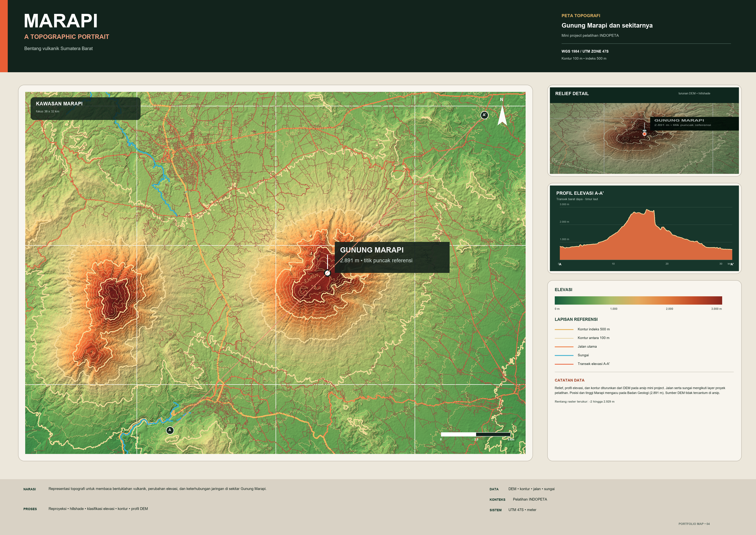The width and height of the screenshot is (756, 535).
Task: Click 'UTM 47S • meter' footer text
Action: click(x=522, y=510)
